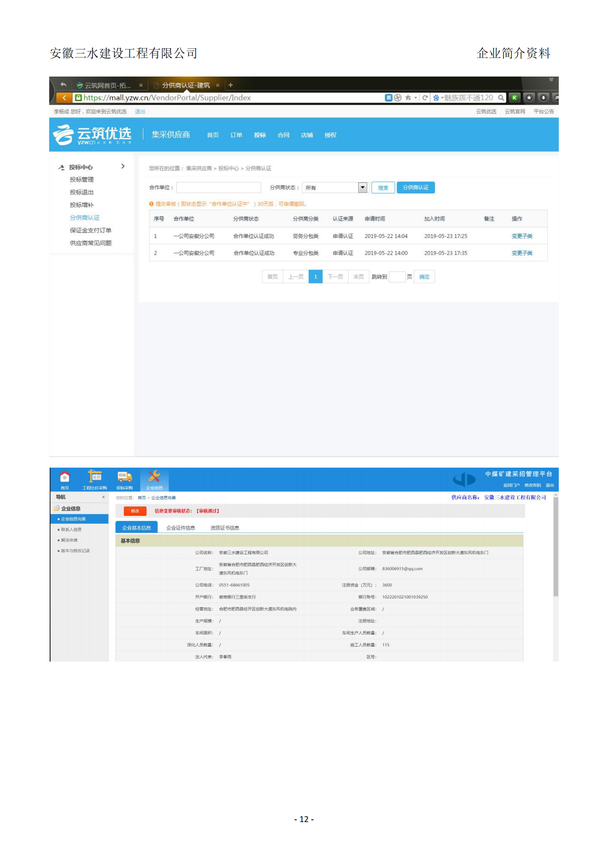
Task: Click the 企业信息 page vertical scrollbar
Action: pyautogui.click(x=556, y=547)
